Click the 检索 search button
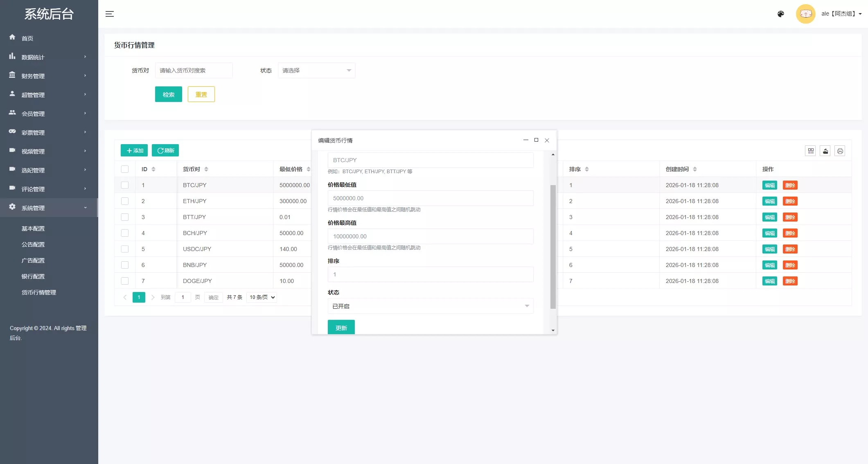Image resolution: width=868 pixels, height=464 pixels. coord(168,95)
